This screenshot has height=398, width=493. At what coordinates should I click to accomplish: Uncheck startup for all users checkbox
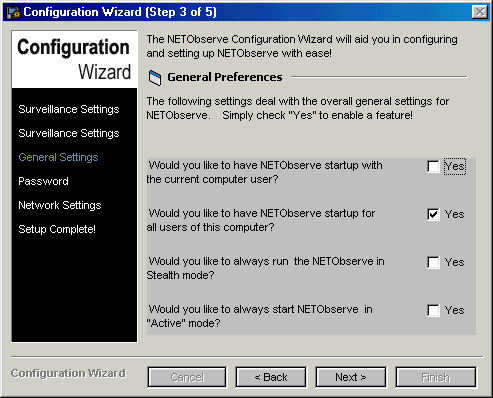point(433,214)
